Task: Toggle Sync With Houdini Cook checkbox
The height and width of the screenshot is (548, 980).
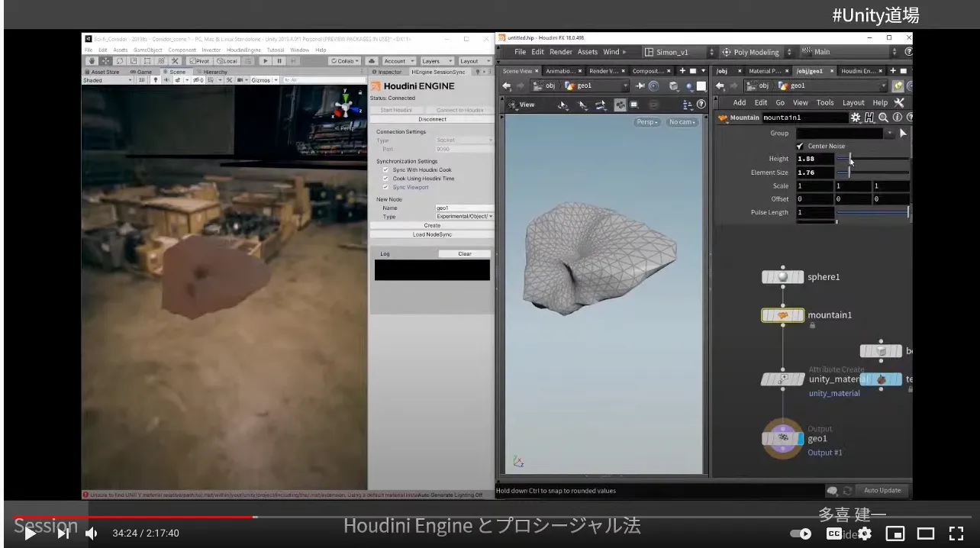Action: (x=385, y=169)
